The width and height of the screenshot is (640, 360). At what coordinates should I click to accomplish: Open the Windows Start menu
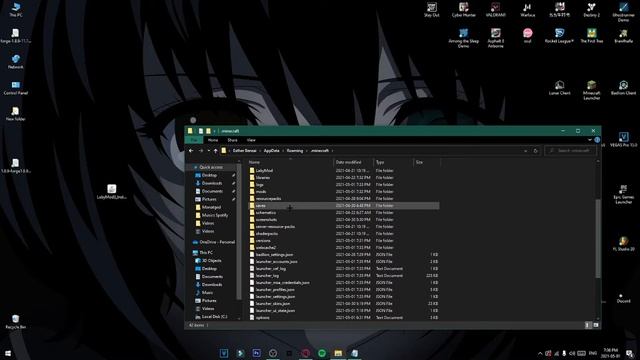tap(8, 353)
